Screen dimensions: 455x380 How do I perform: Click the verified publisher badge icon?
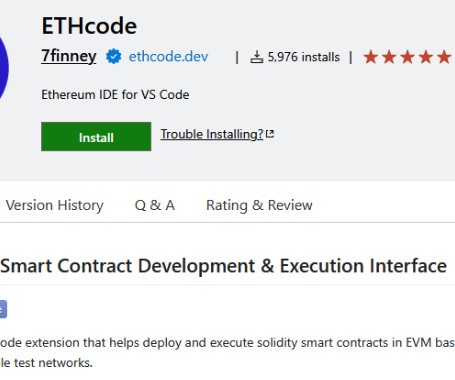(114, 56)
